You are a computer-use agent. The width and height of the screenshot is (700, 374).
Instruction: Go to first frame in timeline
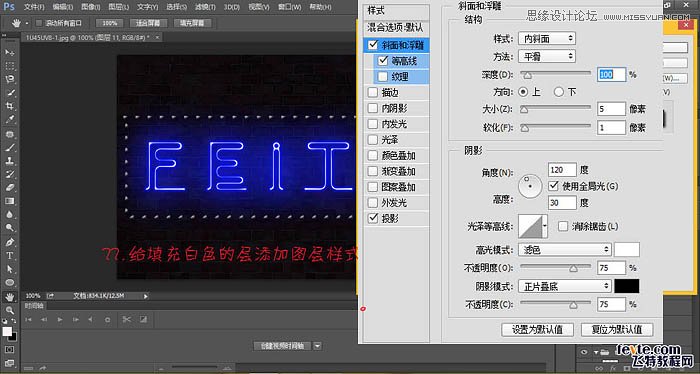pyautogui.click(x=28, y=320)
